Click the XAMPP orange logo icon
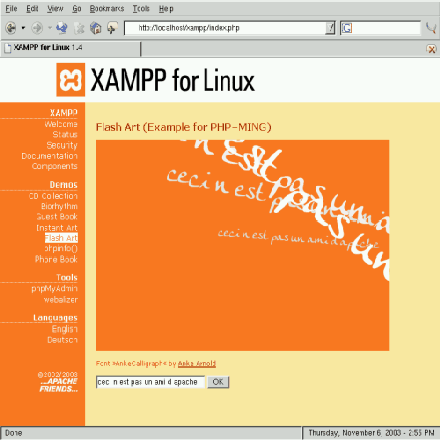 pos(70,80)
